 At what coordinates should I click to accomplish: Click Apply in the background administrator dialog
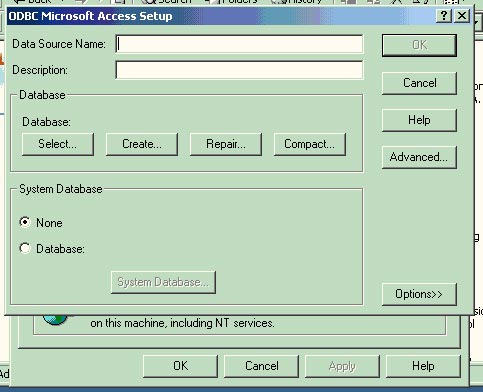(342, 366)
